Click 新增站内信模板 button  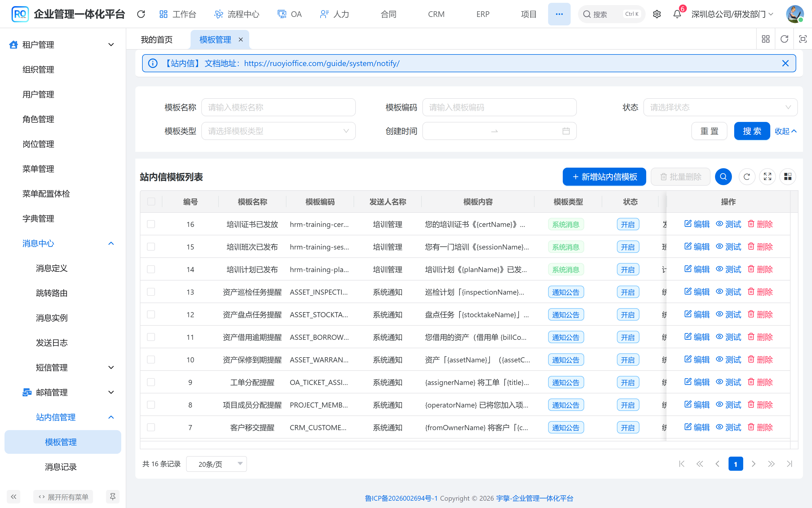click(604, 177)
